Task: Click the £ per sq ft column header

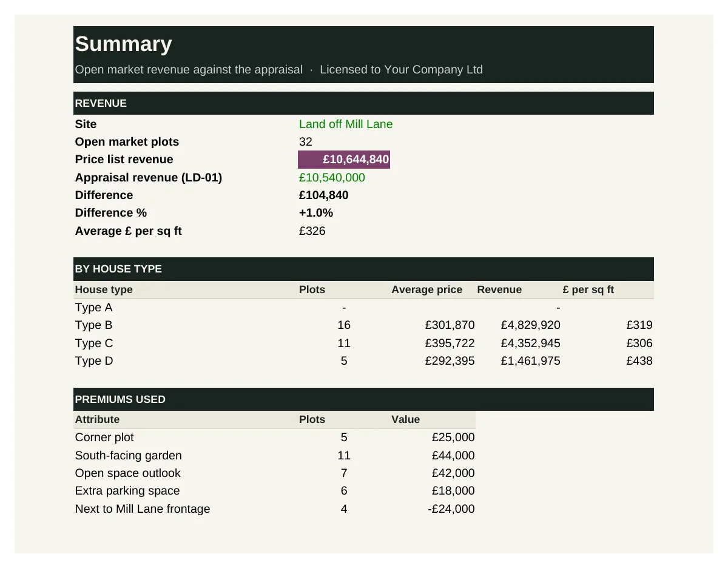Action: pos(588,290)
